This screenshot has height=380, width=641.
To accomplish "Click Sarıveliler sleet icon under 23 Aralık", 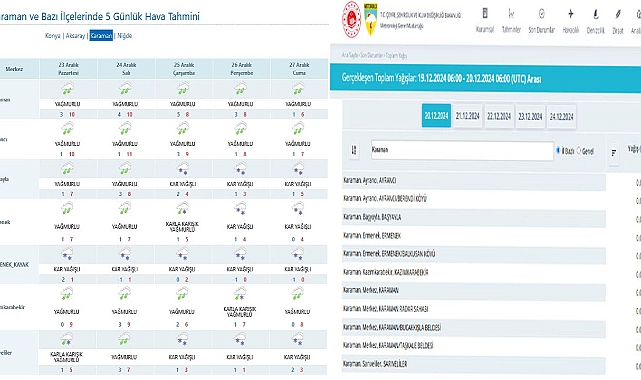I will tap(67, 339).
